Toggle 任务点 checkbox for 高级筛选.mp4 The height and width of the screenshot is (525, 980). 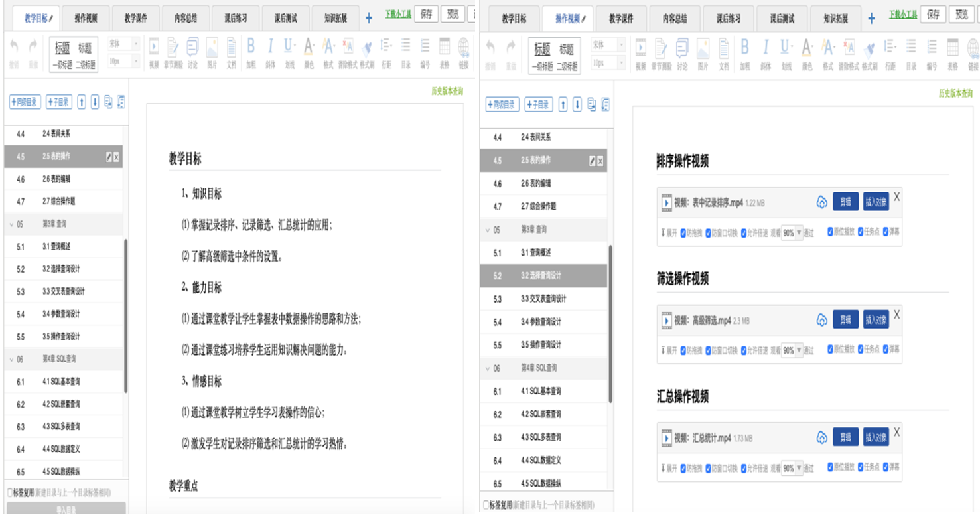(861, 349)
